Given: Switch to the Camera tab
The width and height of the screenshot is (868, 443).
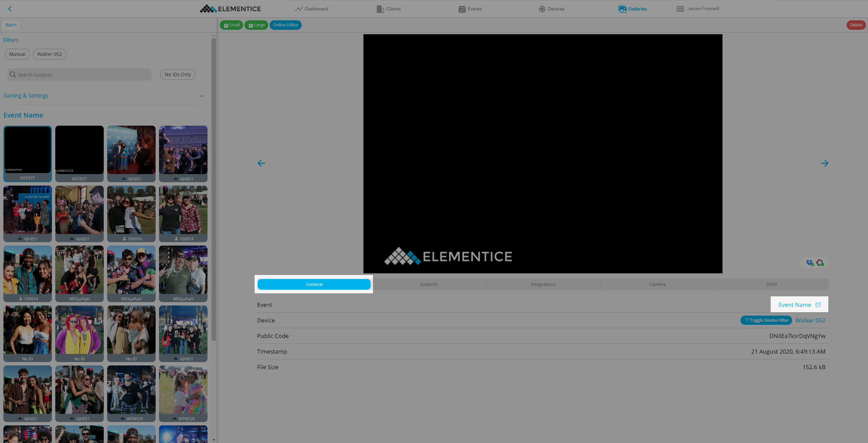Looking at the screenshot, I should click(657, 284).
